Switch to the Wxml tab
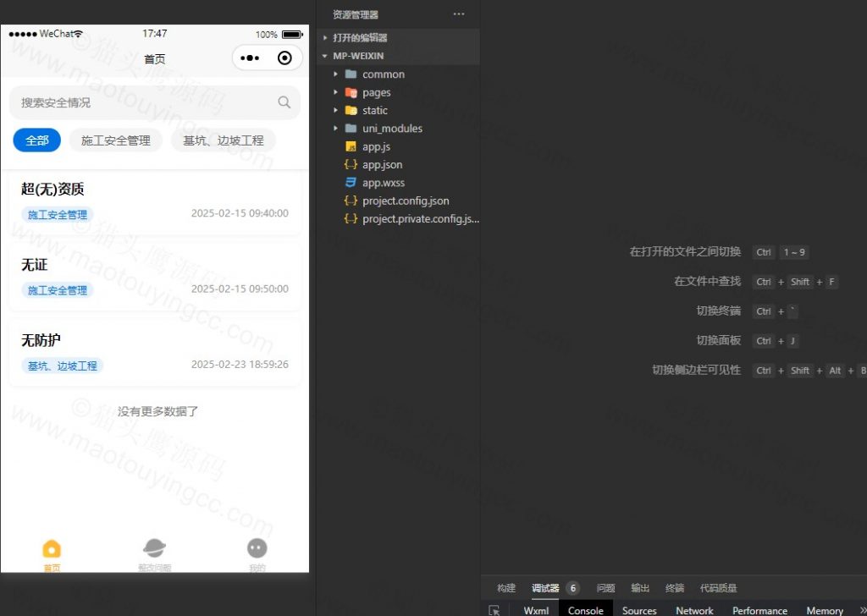The image size is (867, 616). (x=536, y=610)
